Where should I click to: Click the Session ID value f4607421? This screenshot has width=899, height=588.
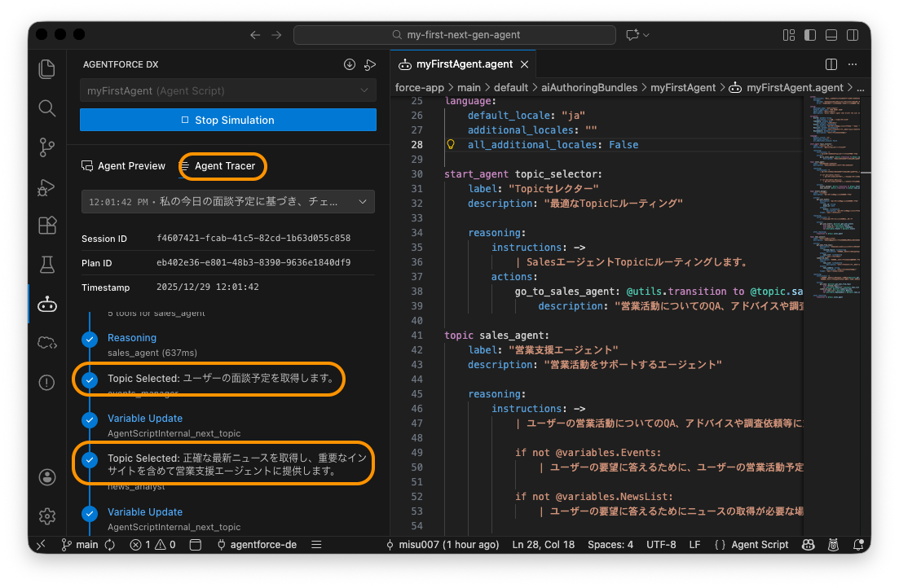tap(253, 238)
